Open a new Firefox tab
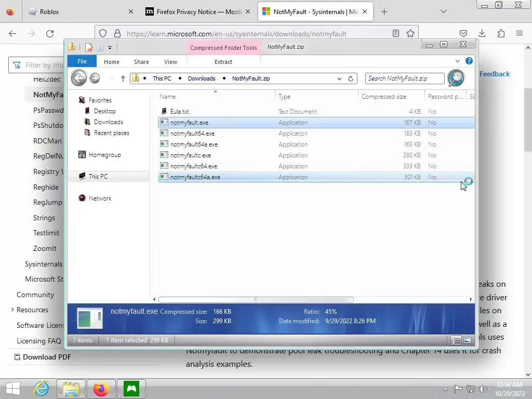Image resolution: width=532 pixels, height=399 pixels. point(384,12)
